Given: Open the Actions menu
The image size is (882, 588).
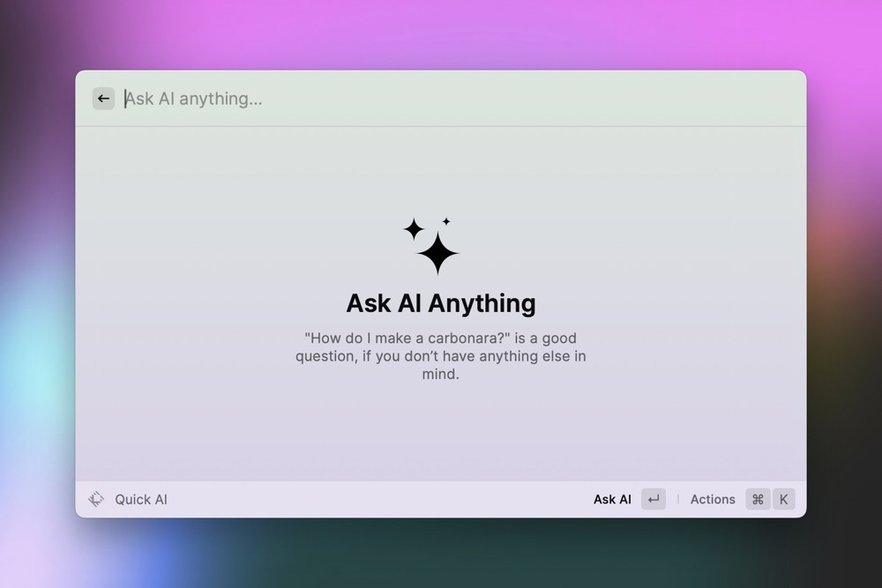Looking at the screenshot, I should pyautogui.click(x=713, y=499).
